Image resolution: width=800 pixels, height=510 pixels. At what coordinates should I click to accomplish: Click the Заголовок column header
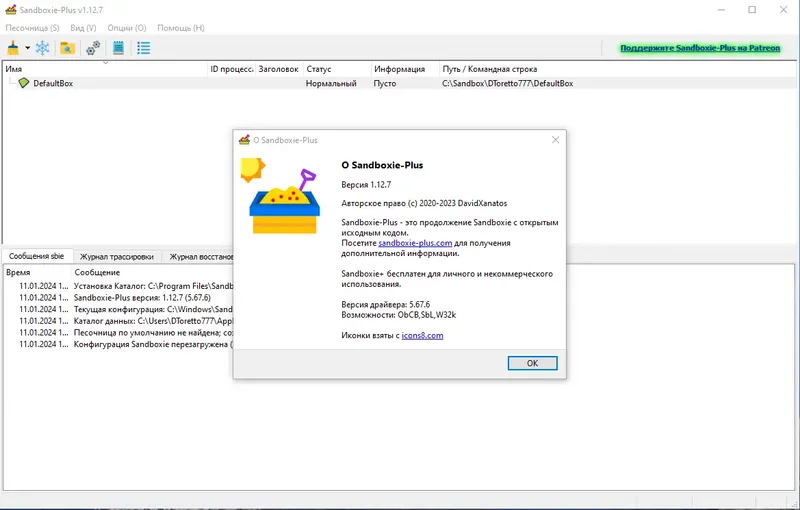tap(279, 69)
